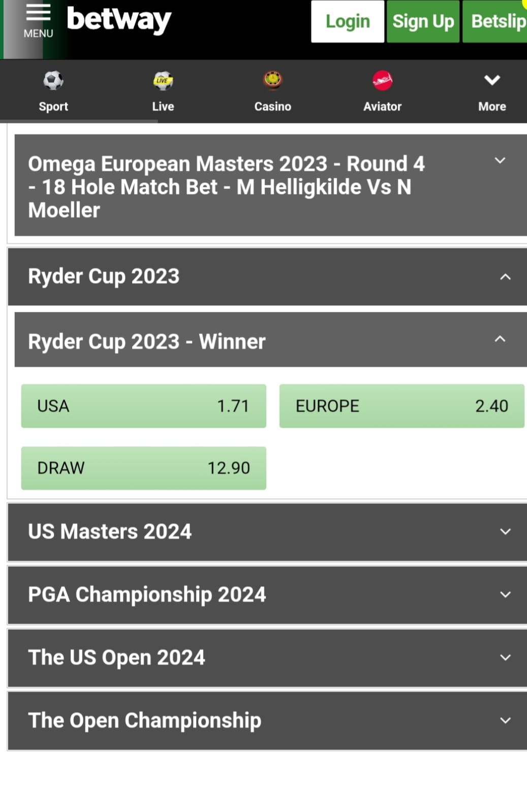Screen dimensions: 527x812
Task: Click the betway logo
Action: [119, 20]
